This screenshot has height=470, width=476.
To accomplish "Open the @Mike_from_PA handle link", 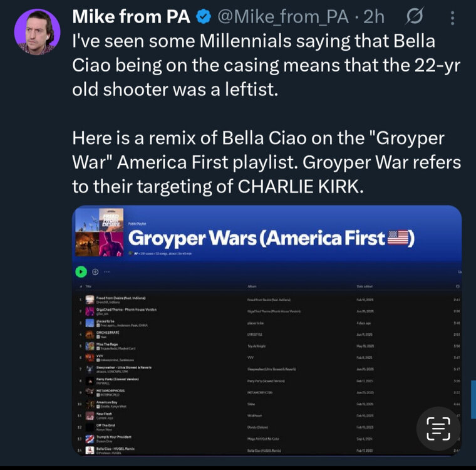I will (282, 17).
